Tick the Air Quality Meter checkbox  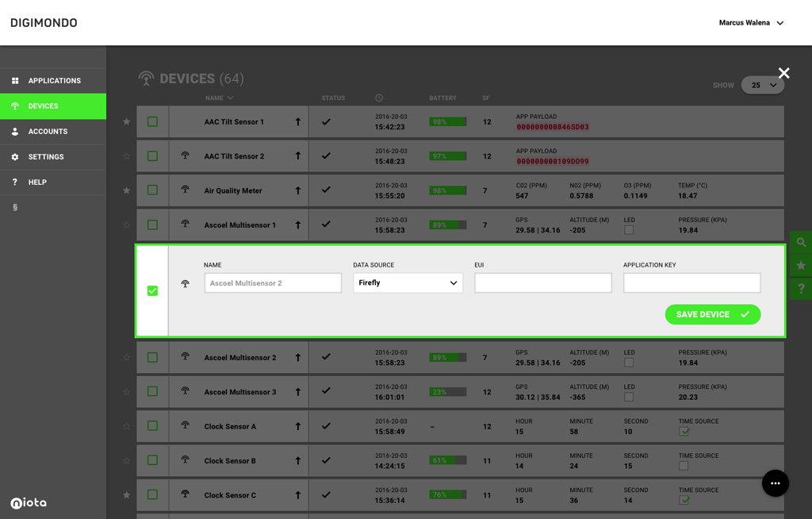[x=152, y=190]
